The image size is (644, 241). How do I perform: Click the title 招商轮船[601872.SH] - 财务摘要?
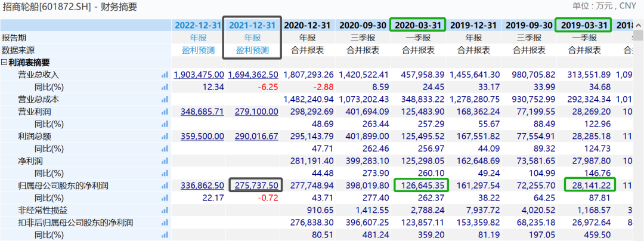pyautogui.click(x=69, y=7)
